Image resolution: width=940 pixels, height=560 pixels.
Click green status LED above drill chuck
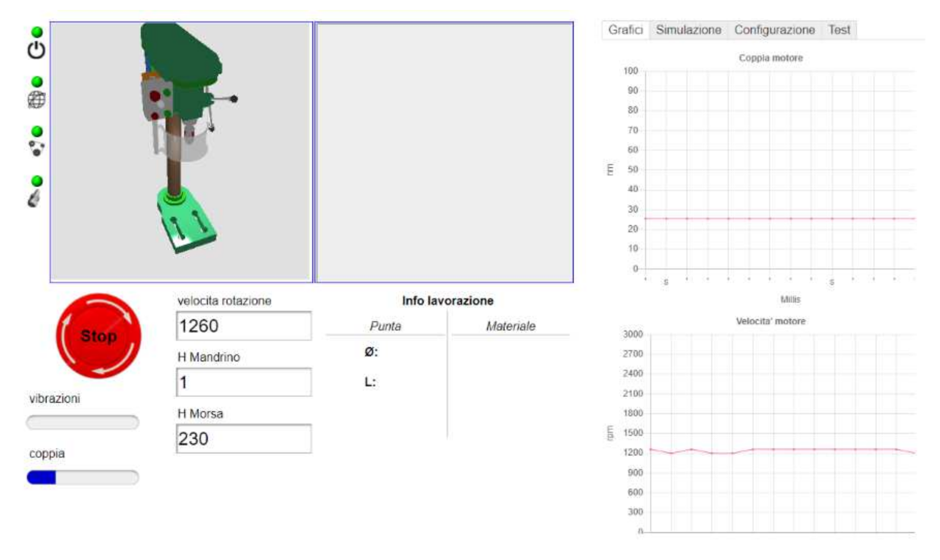pyautogui.click(x=37, y=181)
